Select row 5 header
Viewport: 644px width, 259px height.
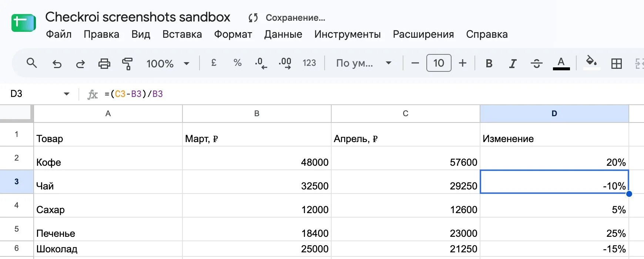click(x=17, y=229)
